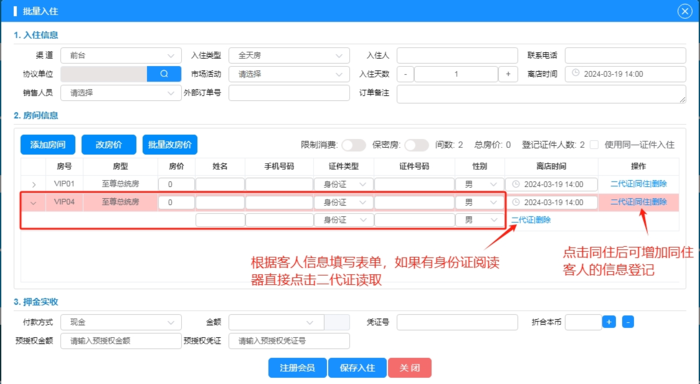Click the 证件号码 field in the VIP04 row

coord(414,202)
